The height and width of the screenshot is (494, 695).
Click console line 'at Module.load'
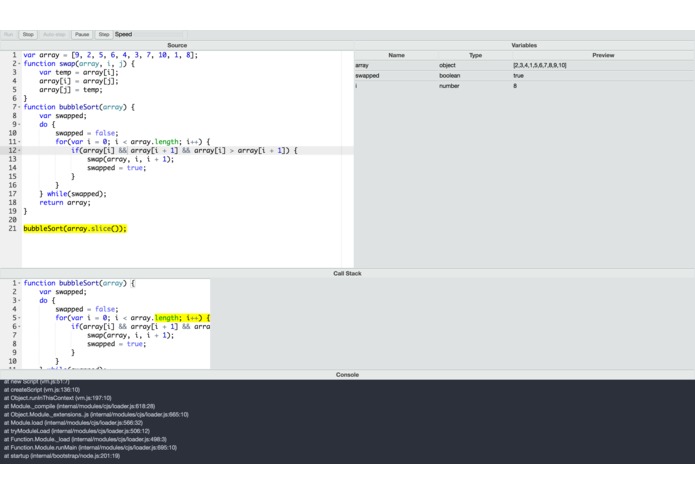pos(73,423)
